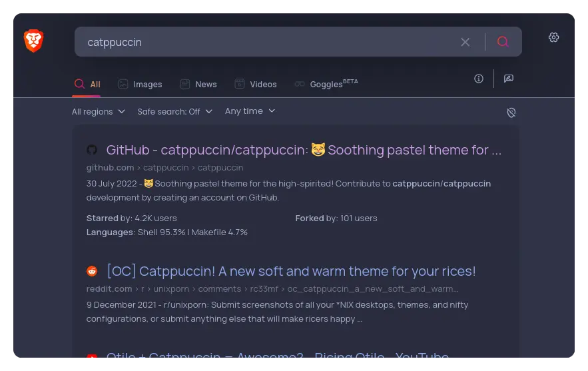Click 'Languages: Shell 95.3%' line
Image resolution: width=588 pixels, height=371 pixels.
[167, 232]
